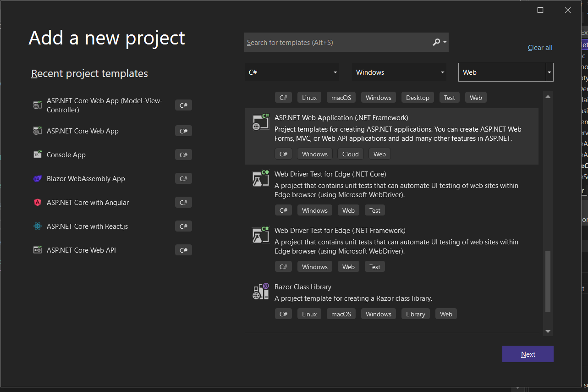Click C# badge next to Blazor WebAssembly App
Screen dimensions: 588x392
tap(183, 179)
